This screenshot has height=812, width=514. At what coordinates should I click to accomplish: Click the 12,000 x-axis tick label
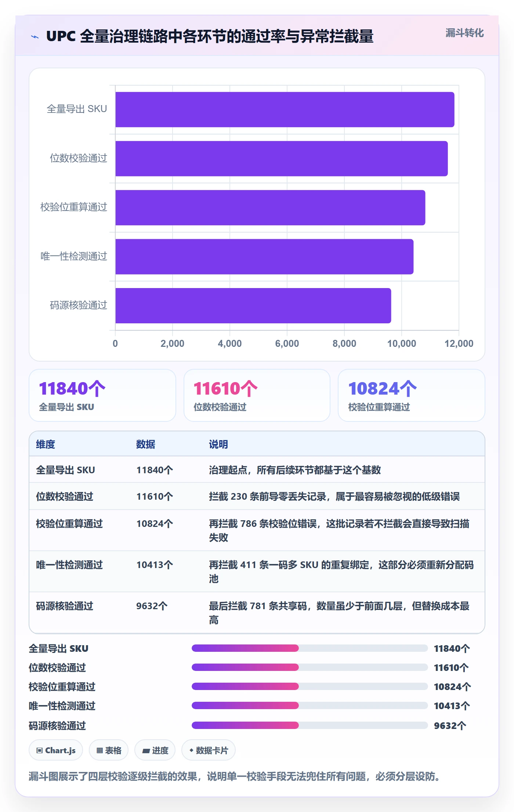(459, 344)
